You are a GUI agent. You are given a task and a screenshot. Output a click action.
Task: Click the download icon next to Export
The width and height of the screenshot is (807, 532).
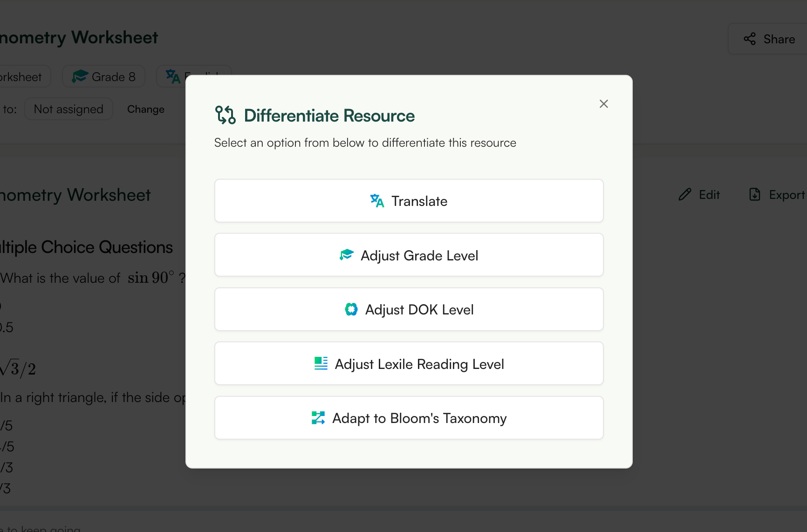(755, 194)
